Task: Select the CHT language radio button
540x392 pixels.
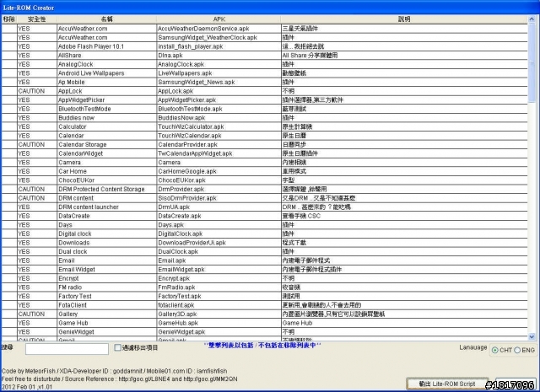Action: click(495, 350)
